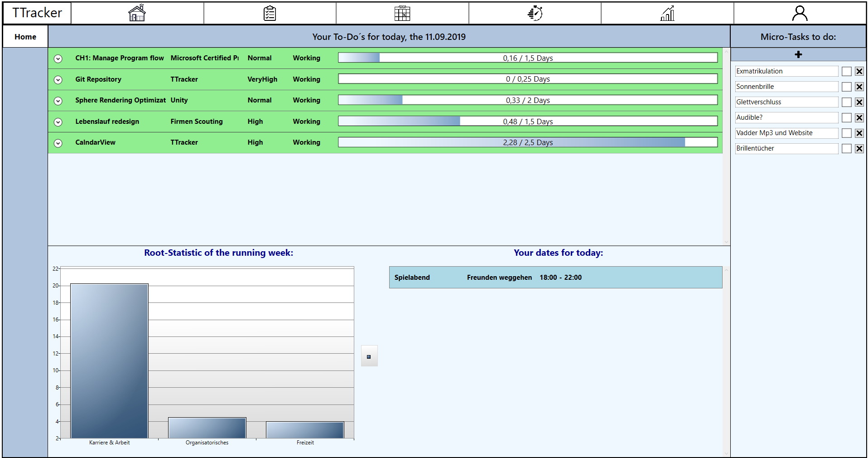Check off the Audible? micro-task
The width and height of the screenshot is (868, 458).
[x=847, y=117]
